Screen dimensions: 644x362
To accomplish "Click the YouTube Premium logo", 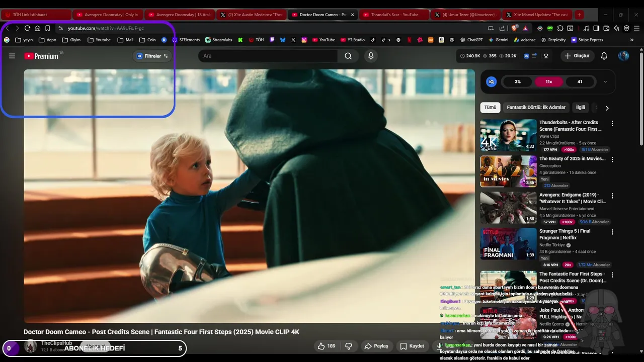I will (41, 56).
